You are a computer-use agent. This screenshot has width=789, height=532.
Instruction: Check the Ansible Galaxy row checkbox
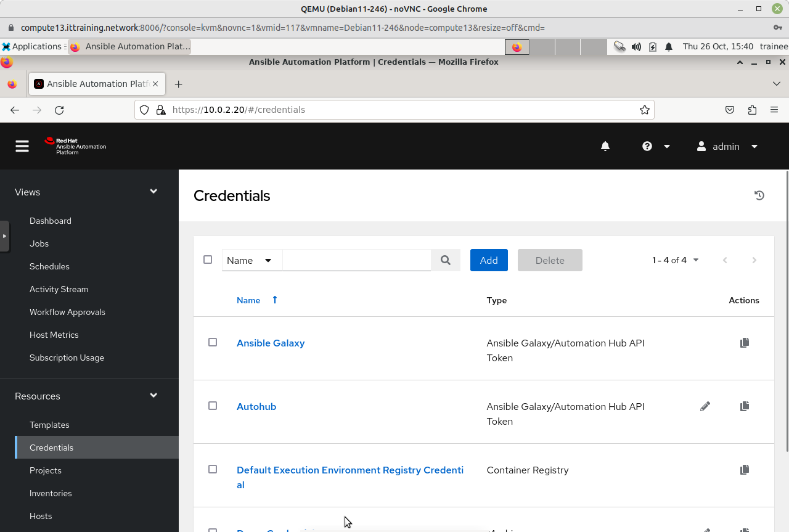point(213,342)
